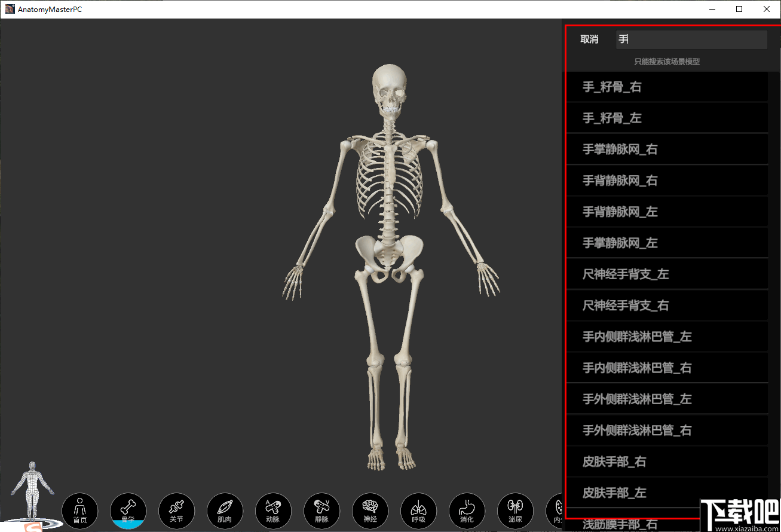Open the 肌肉 muscles module icon
Screen dimensions: 781x532
pos(225,510)
